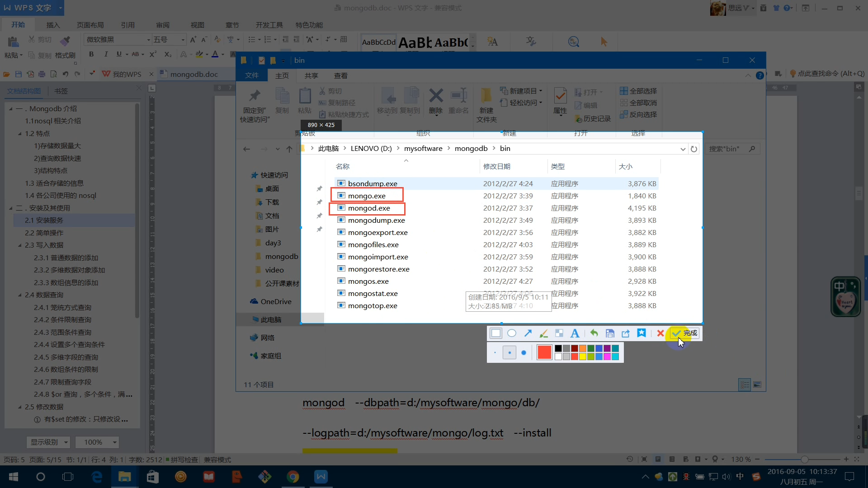Toggle subscript formatting
Image resolution: width=868 pixels, height=488 pixels.
(x=168, y=54)
